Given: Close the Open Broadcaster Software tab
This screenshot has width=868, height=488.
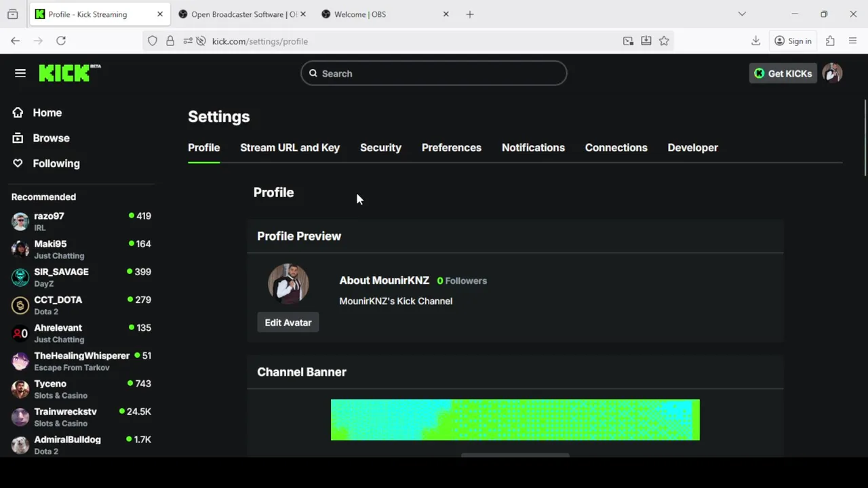Looking at the screenshot, I should (302, 14).
